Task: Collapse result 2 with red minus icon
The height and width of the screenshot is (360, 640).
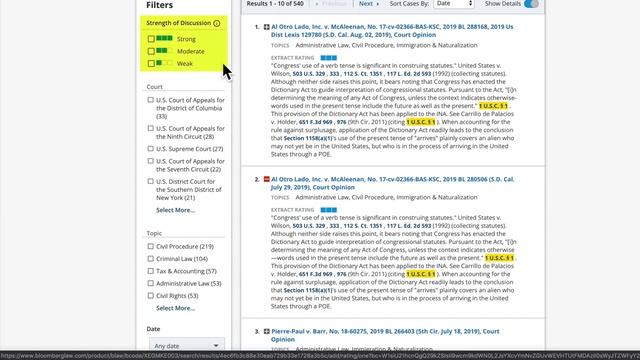Action: [x=267, y=179]
